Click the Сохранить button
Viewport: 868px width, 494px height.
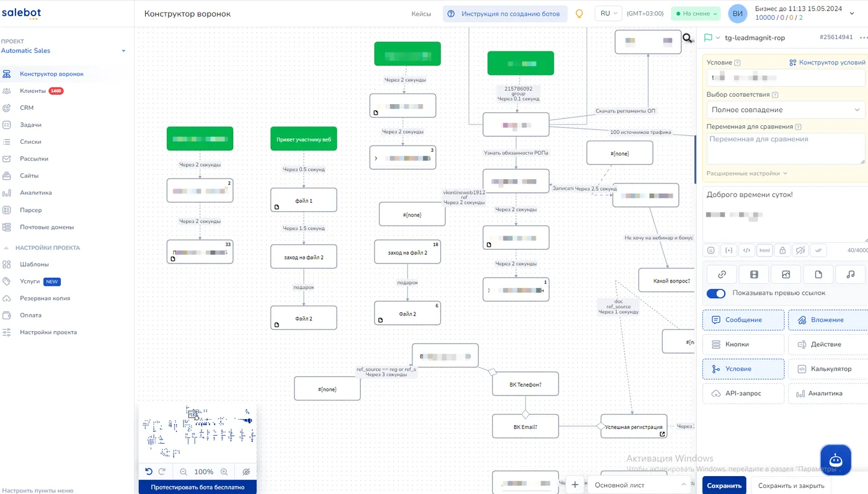click(x=724, y=485)
